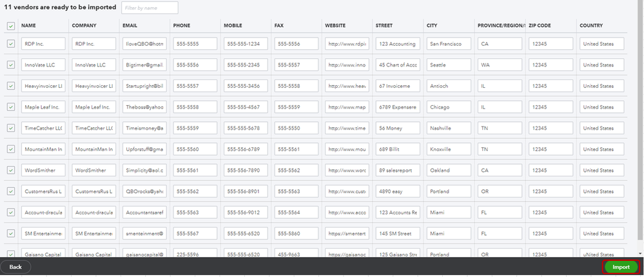Edit street field 6789 Expensere
Screen dimensions: 644x277
(x=398, y=107)
